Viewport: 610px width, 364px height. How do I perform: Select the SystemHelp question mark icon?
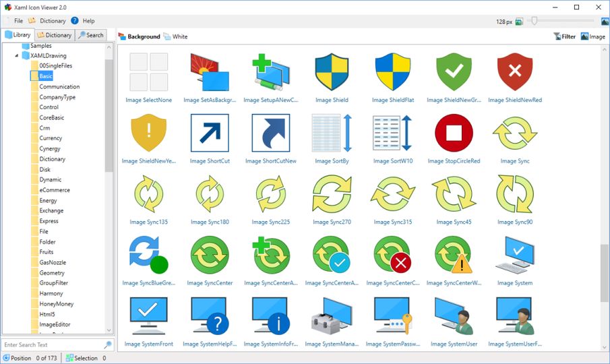(210, 316)
